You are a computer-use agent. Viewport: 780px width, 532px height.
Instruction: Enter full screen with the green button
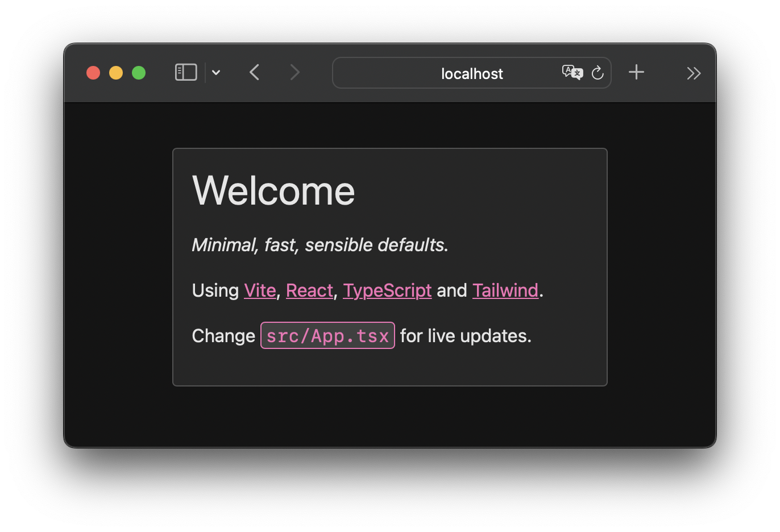pyautogui.click(x=139, y=73)
